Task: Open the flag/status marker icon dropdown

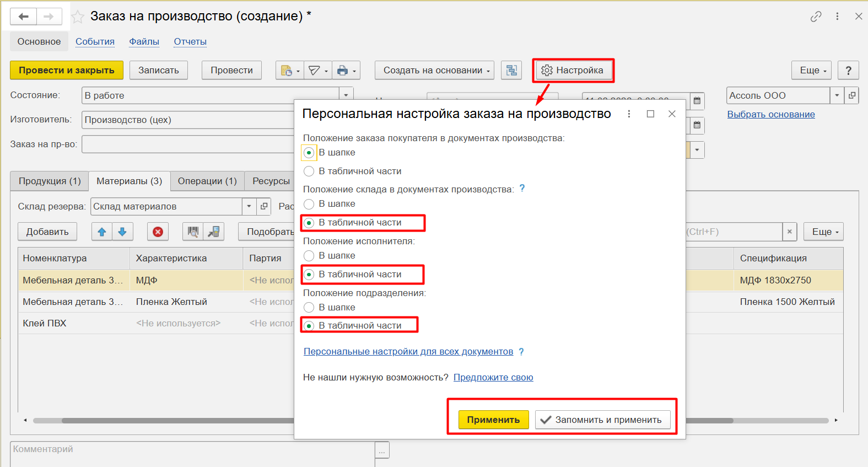Action: (318, 71)
